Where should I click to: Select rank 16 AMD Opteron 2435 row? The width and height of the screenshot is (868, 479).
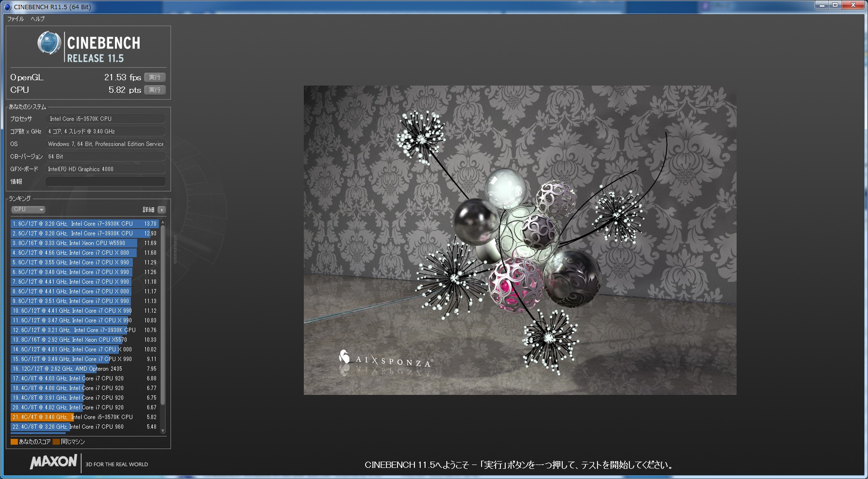[x=85, y=369]
